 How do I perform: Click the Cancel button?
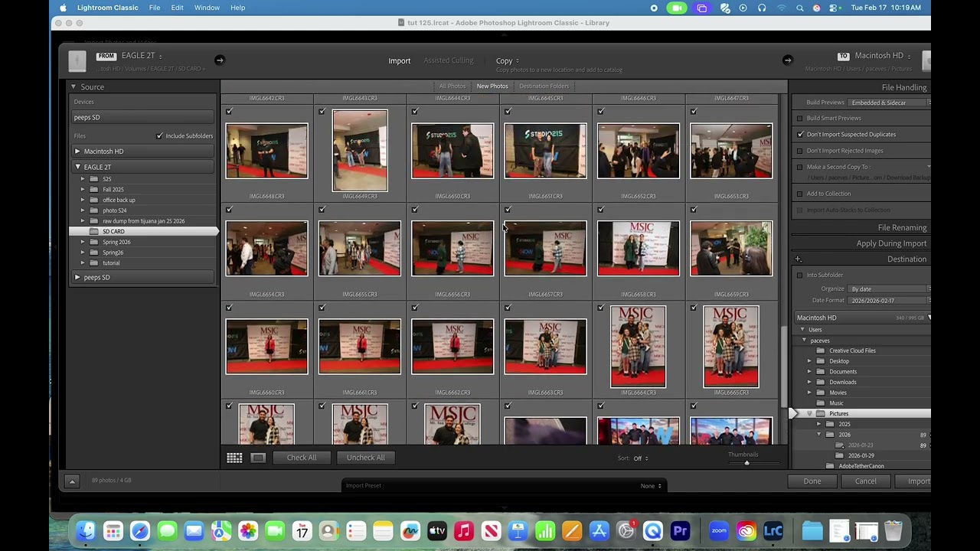[866, 481]
